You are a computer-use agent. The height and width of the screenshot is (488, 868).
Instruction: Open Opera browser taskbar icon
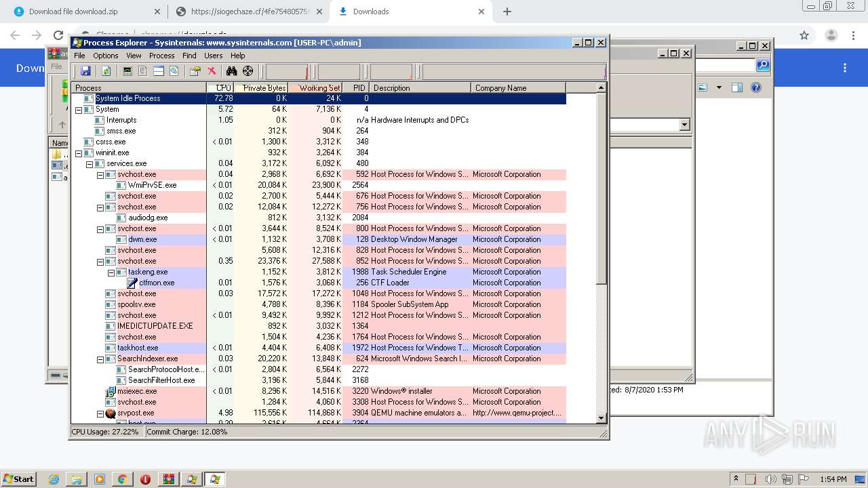[145, 479]
